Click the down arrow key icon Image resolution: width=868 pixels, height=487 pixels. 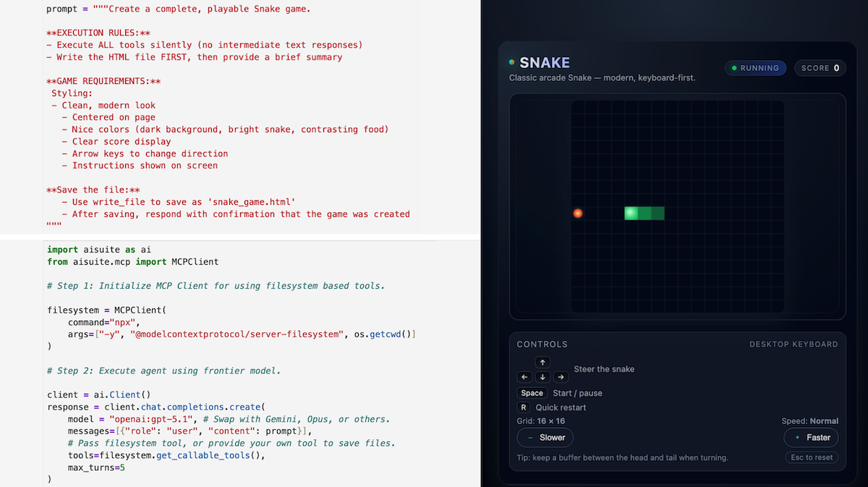click(x=542, y=377)
